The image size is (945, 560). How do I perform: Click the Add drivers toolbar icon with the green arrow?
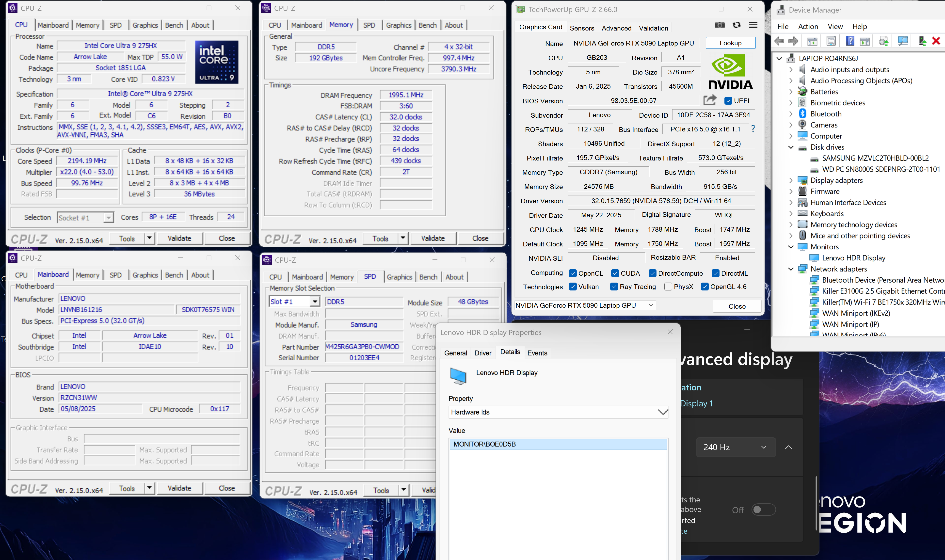[922, 41]
